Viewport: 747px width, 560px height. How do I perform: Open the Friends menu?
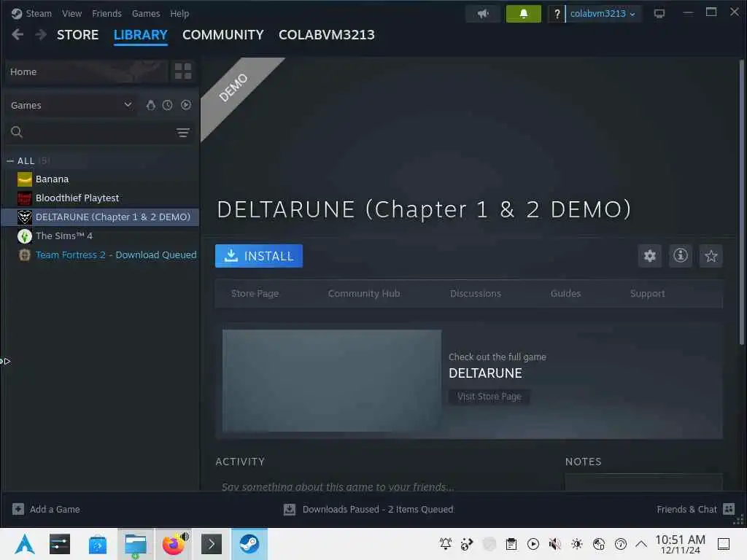click(107, 13)
